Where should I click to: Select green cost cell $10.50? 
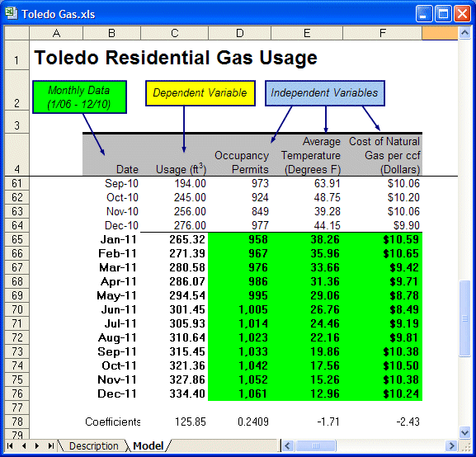[x=383, y=365]
